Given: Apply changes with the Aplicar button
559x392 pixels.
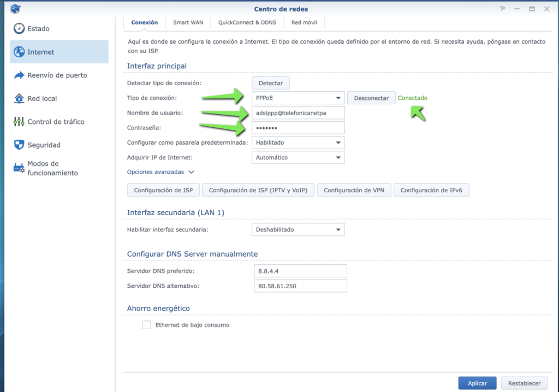Looking at the screenshot, I should tap(477, 383).
